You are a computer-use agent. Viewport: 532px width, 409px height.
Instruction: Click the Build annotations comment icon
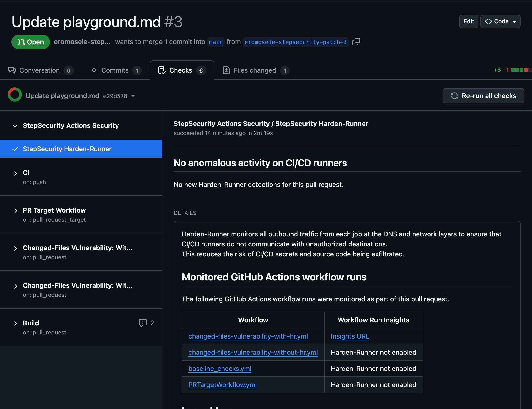coord(143,323)
